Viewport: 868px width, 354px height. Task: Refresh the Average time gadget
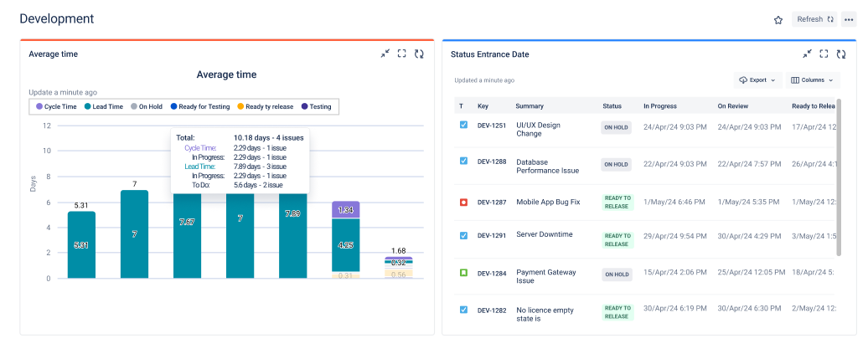point(419,54)
